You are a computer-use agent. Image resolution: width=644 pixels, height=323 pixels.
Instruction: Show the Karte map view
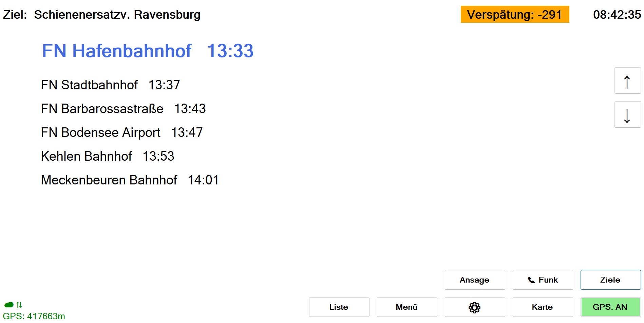[542, 307]
